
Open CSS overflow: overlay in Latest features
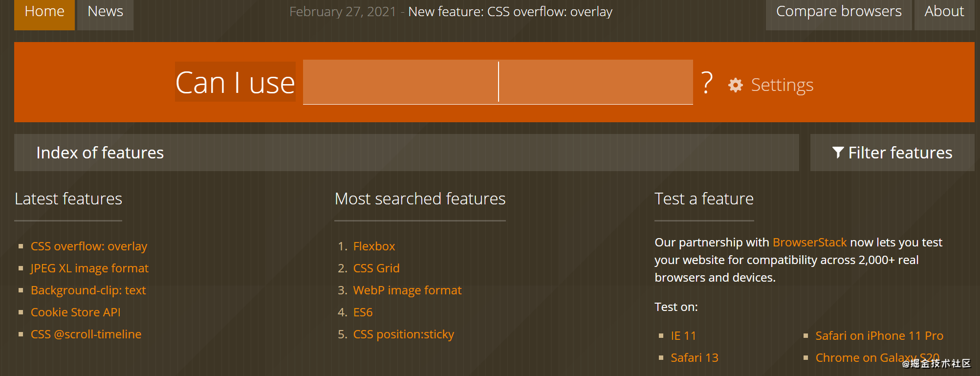pos(89,246)
